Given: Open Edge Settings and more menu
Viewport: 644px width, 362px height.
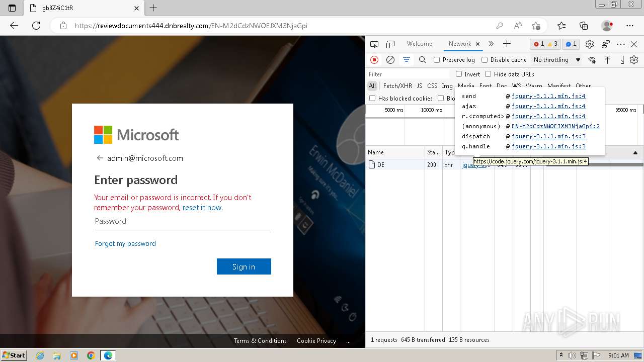Looking at the screenshot, I should 630,26.
